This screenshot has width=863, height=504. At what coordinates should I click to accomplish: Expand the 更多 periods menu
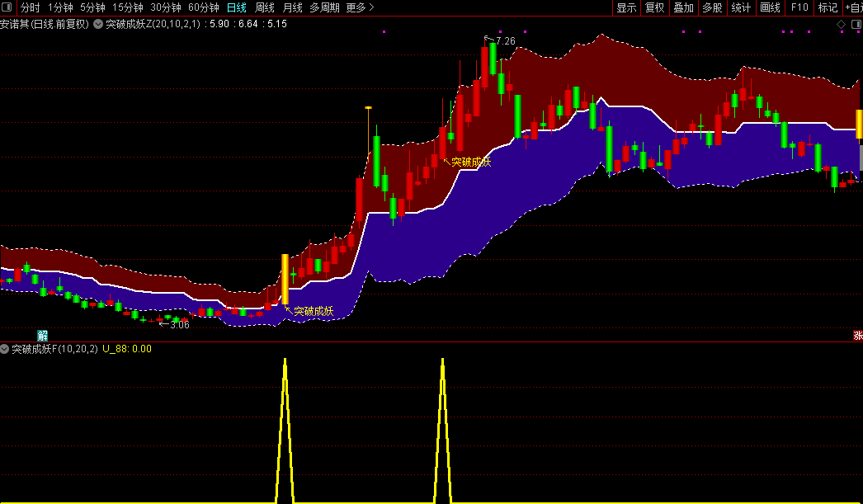(360, 7)
